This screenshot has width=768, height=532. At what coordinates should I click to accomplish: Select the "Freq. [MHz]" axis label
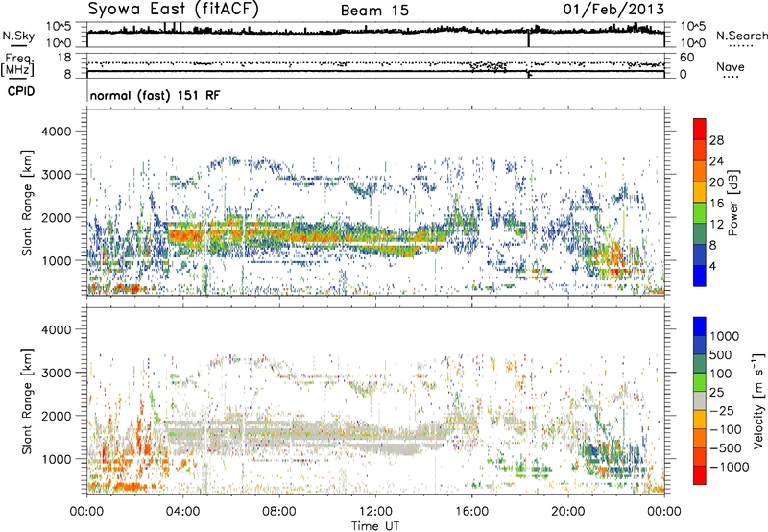click(x=17, y=64)
